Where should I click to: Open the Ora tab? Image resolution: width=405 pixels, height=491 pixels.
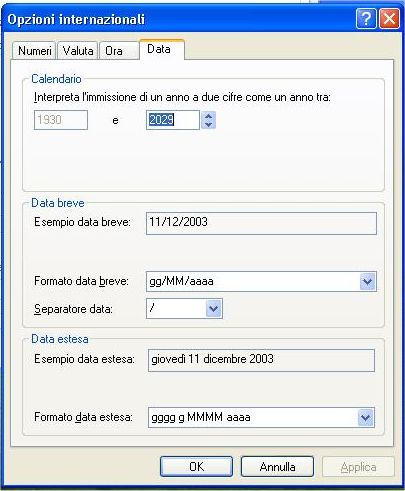(x=119, y=51)
